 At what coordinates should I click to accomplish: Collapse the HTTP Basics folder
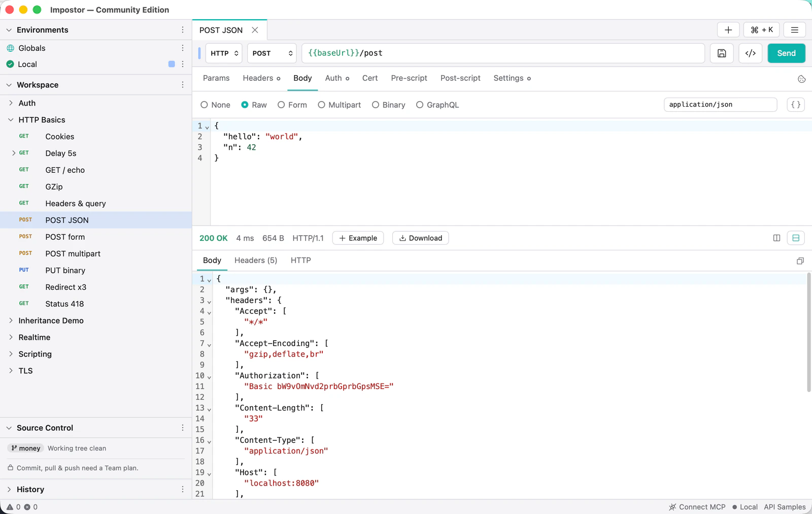pos(11,120)
